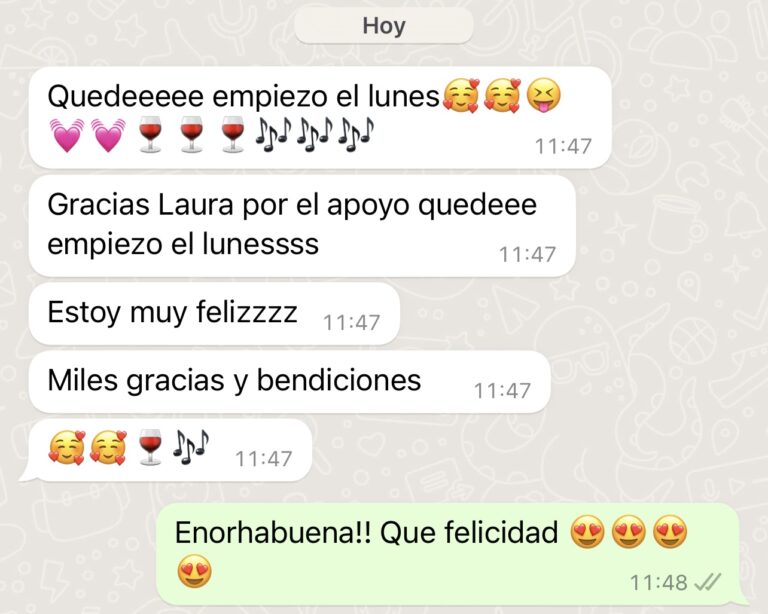This screenshot has width=768, height=614.
Task: Click the 11:47 timestamp of 'Miles gracias' message
Action: [x=502, y=391]
